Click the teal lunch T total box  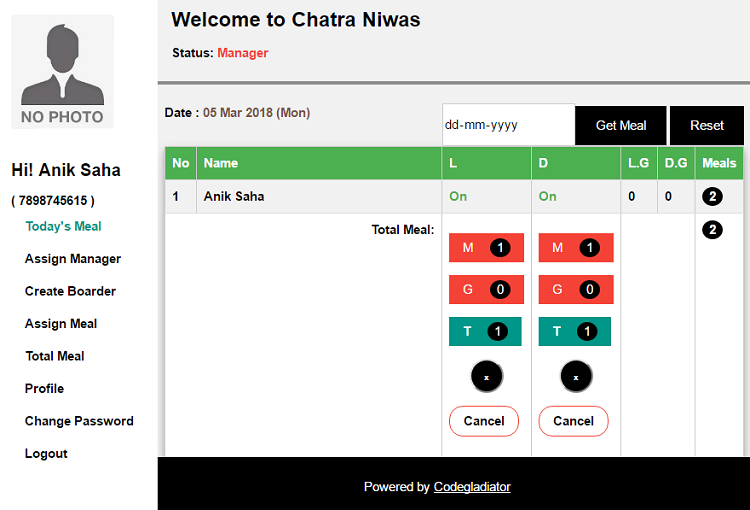pos(485,332)
